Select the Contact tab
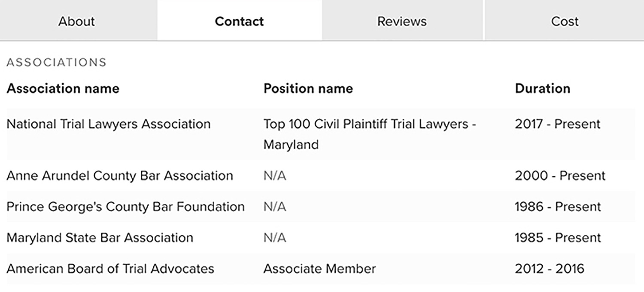 point(239,21)
